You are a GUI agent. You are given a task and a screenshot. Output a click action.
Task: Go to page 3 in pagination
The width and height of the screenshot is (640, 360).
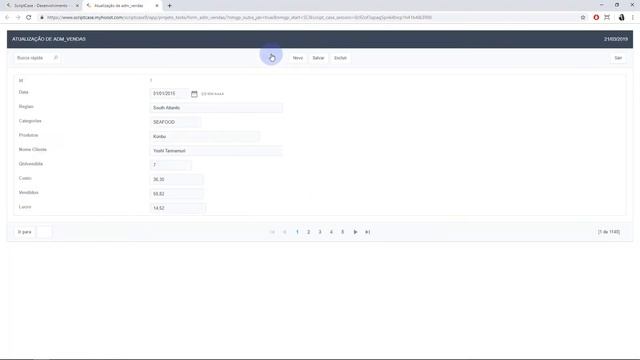[320, 232]
